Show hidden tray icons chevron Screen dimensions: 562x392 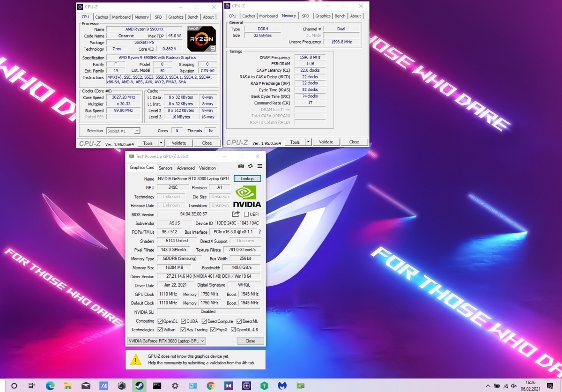pos(488,386)
